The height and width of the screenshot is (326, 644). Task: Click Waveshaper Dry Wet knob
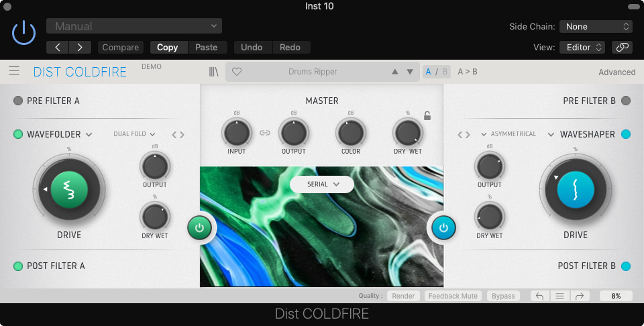tap(490, 217)
